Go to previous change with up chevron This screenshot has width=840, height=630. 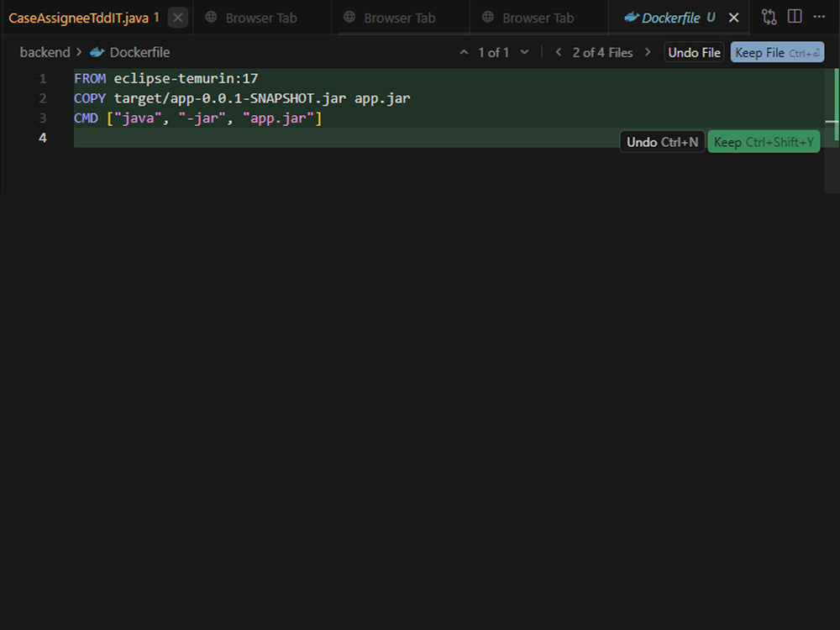click(x=464, y=52)
